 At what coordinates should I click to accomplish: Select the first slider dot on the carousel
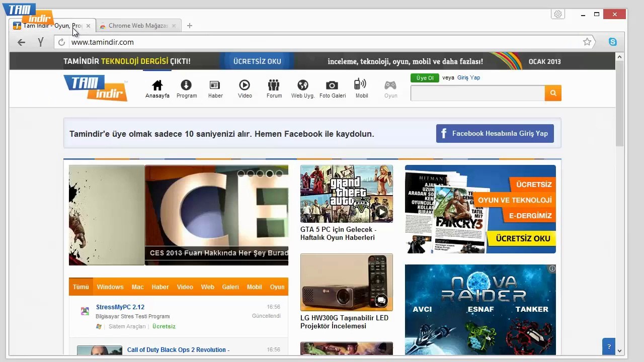click(241, 173)
